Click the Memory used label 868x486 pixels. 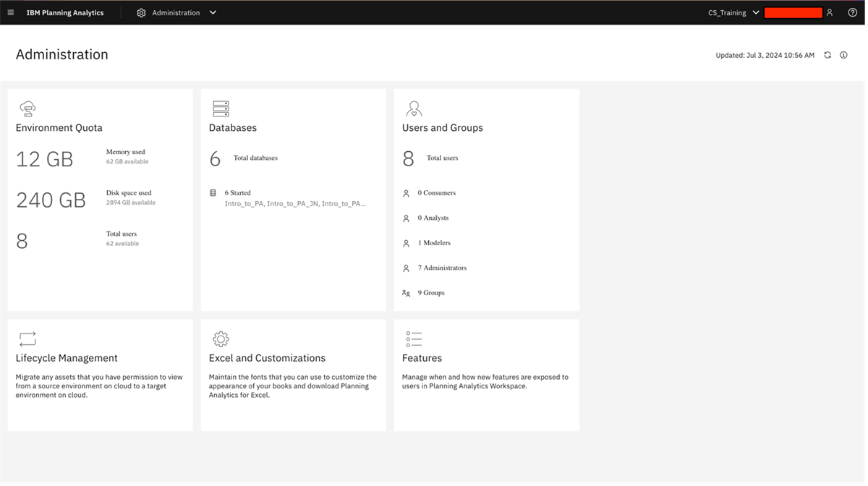pos(126,152)
